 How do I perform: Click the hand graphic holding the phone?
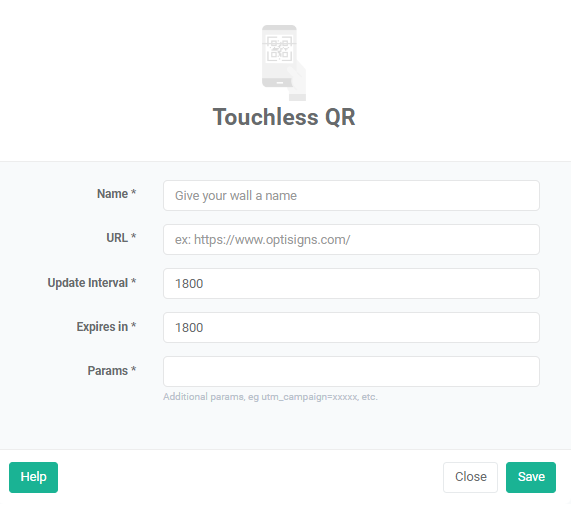[x=297, y=82]
